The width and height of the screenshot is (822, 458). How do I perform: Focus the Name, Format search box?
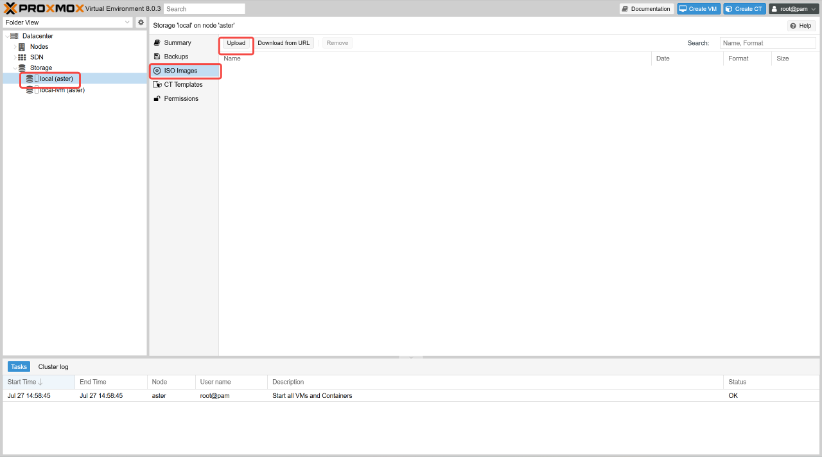tap(768, 43)
